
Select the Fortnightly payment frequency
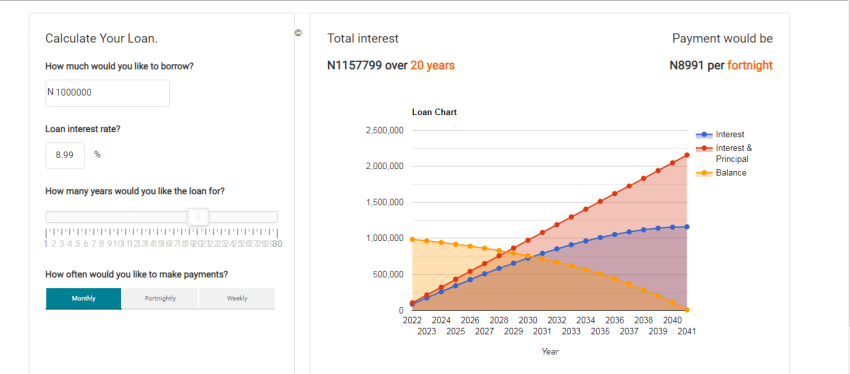tap(160, 299)
